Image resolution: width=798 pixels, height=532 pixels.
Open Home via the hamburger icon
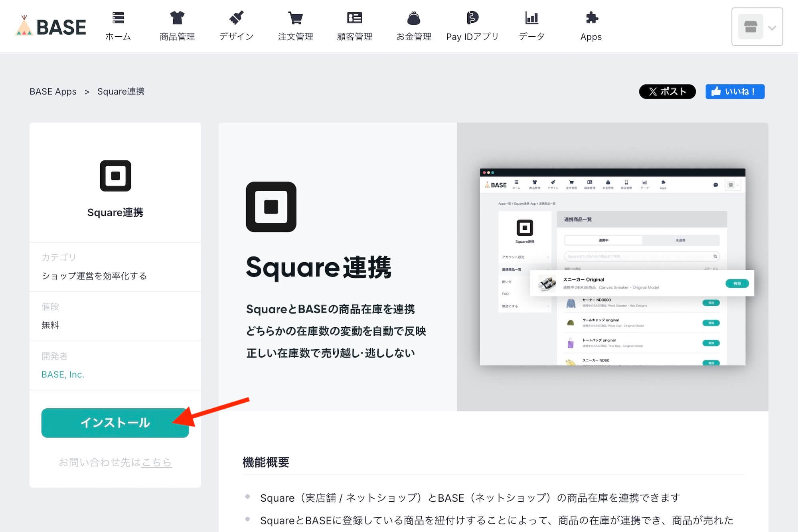[x=118, y=18]
